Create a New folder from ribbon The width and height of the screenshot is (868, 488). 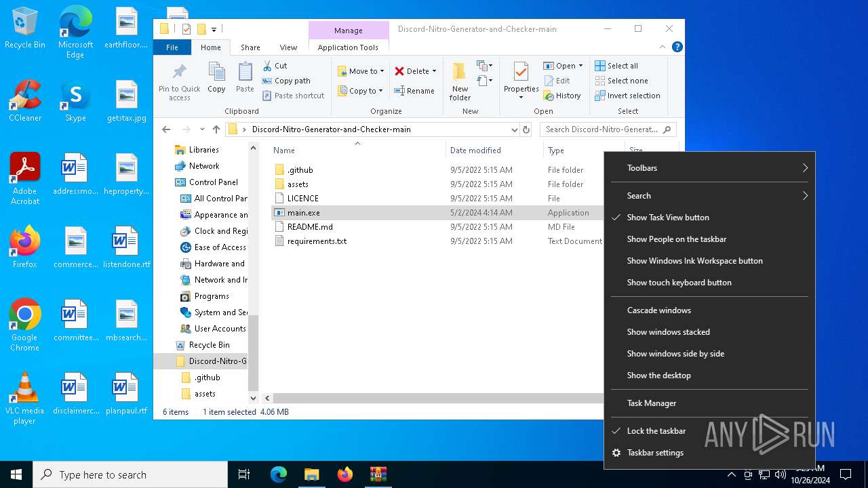click(460, 81)
